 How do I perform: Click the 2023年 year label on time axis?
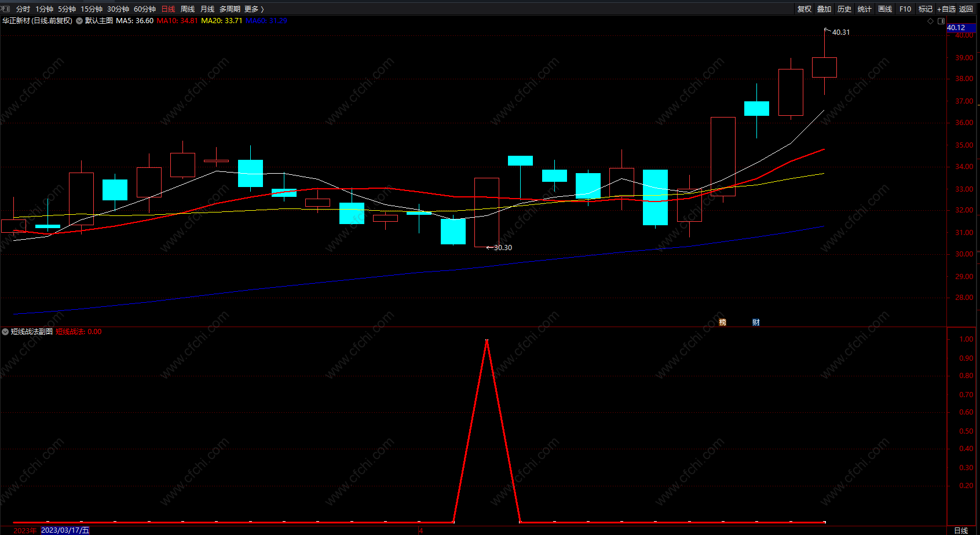25,530
